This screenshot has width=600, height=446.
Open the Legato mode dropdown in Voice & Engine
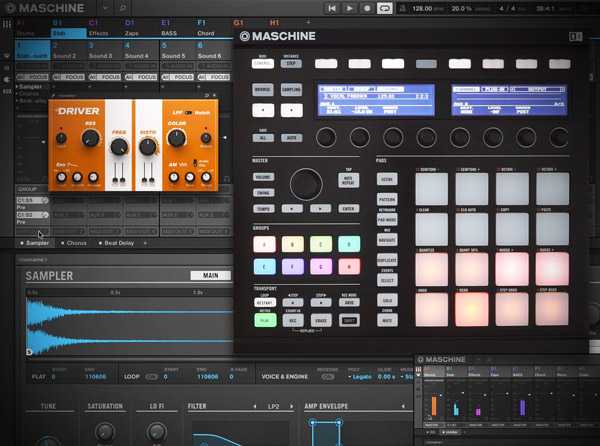[x=360, y=377]
